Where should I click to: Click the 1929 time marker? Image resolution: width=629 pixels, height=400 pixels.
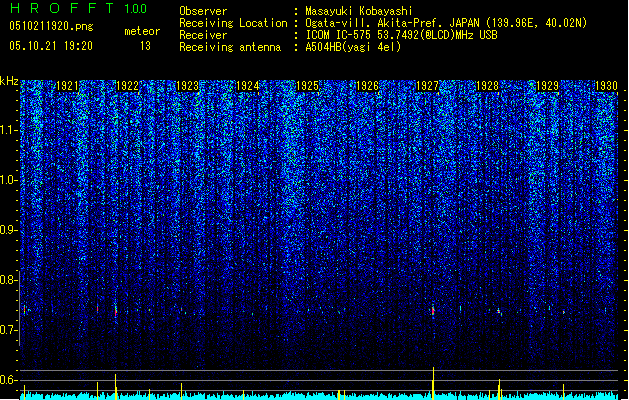tap(548, 86)
